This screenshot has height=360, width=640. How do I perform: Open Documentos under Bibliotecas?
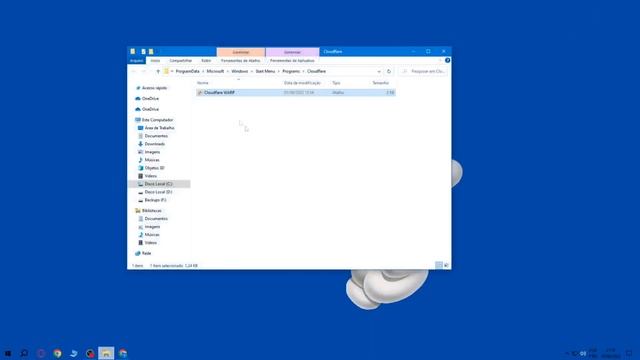[156, 219]
